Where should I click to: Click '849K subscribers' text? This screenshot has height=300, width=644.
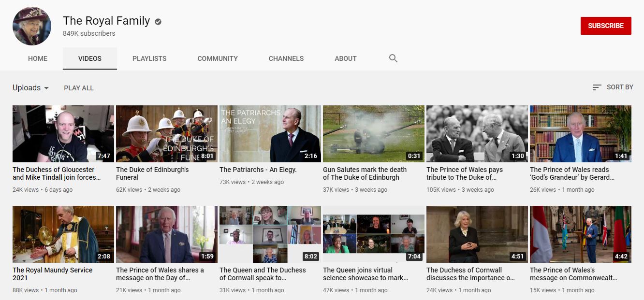click(89, 34)
